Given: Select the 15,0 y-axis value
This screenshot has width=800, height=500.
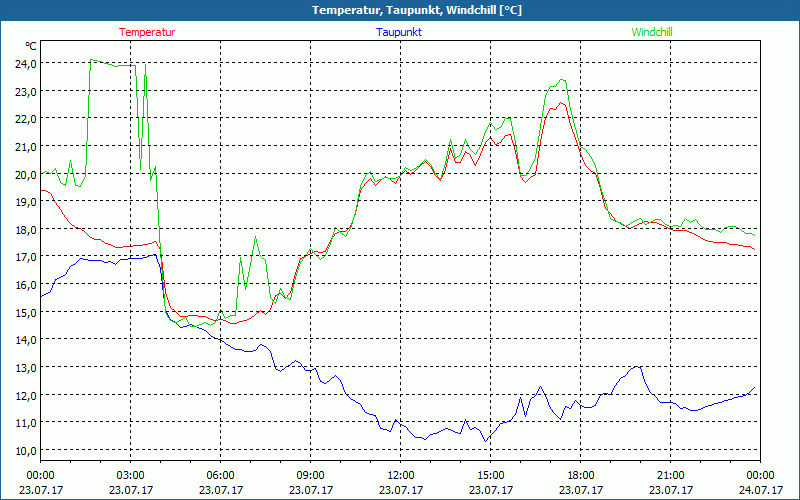Looking at the screenshot, I should pyautogui.click(x=26, y=312).
